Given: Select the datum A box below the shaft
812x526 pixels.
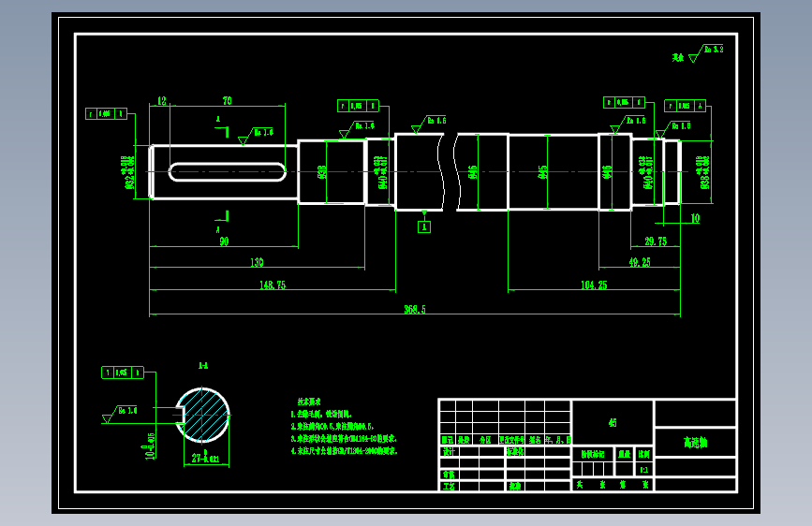Looking at the screenshot, I should pos(424,226).
